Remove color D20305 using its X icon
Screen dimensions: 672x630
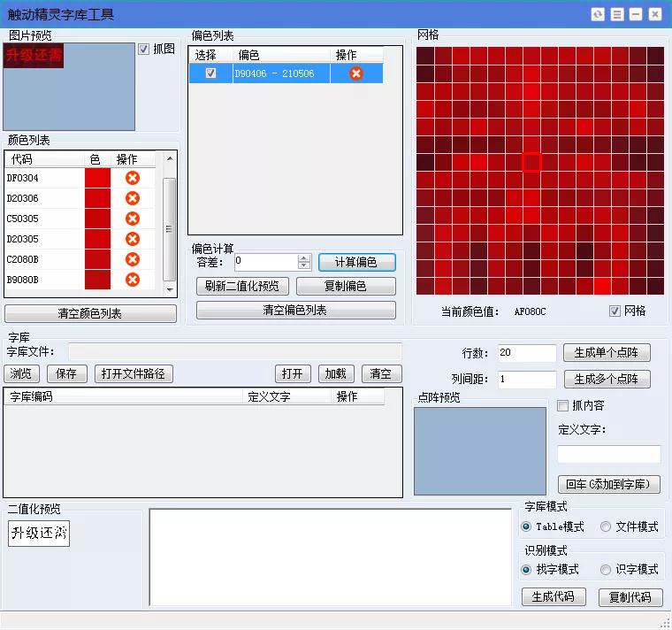click(x=133, y=239)
